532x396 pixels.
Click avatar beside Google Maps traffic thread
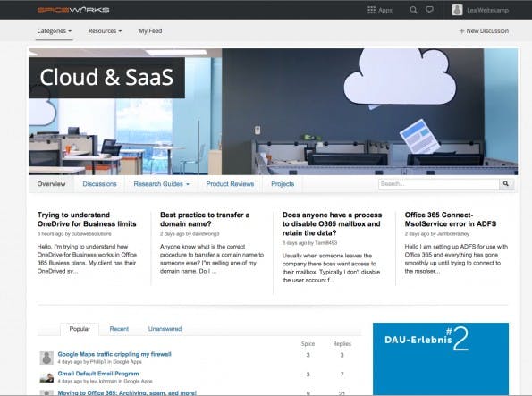[x=46, y=358]
